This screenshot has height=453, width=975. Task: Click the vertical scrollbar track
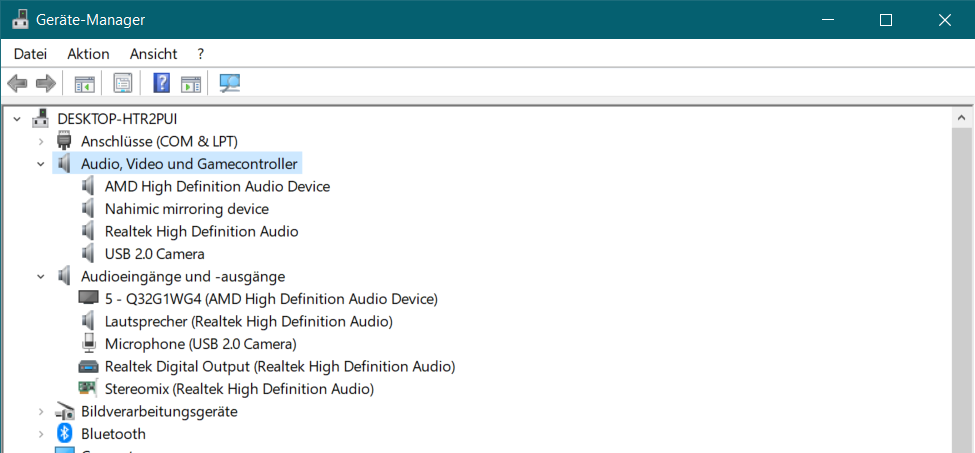961,290
